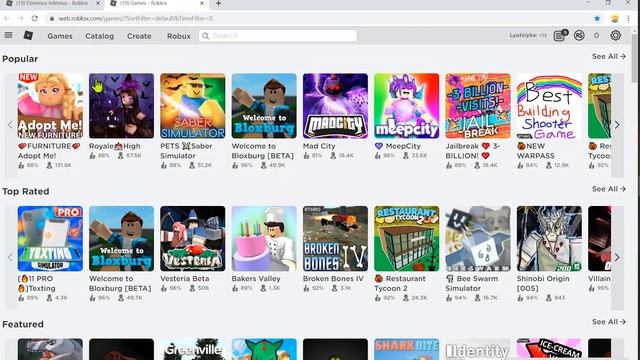Open the Chrome three-dot menu
Screen dimensions: 640x360
[x=629, y=18]
